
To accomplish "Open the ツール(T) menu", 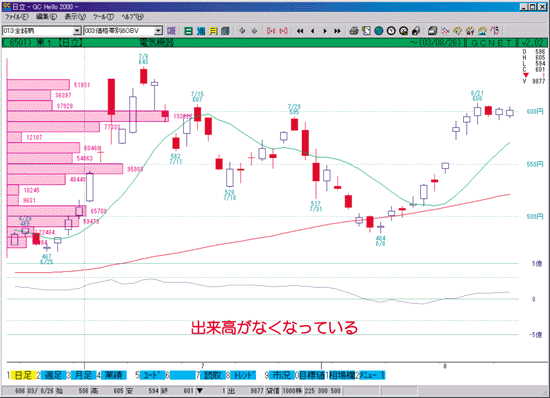I will pos(103,16).
